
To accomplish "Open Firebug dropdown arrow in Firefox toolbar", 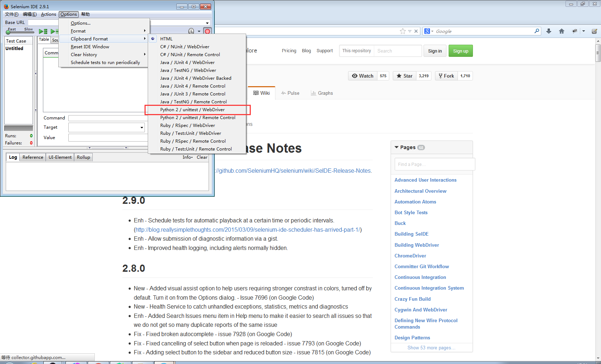I will coord(583,31).
